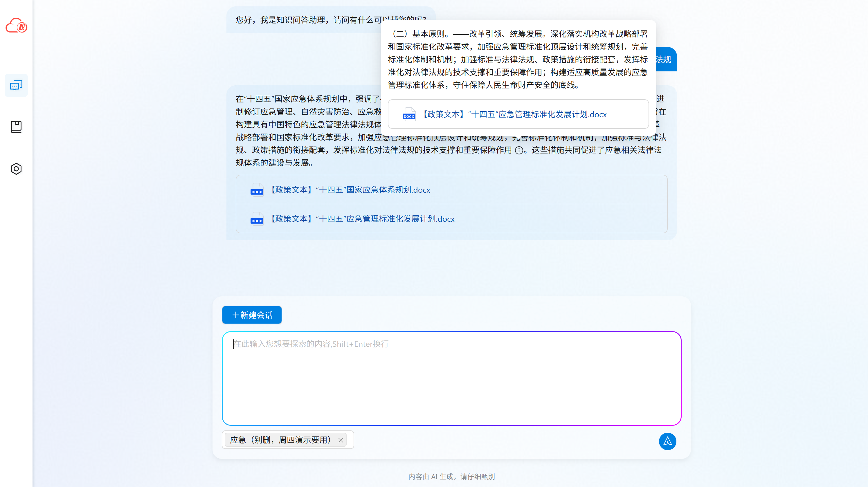This screenshot has height=487, width=868.
Task: Expand the knowledge base selector box
Action: (x=350, y=440)
